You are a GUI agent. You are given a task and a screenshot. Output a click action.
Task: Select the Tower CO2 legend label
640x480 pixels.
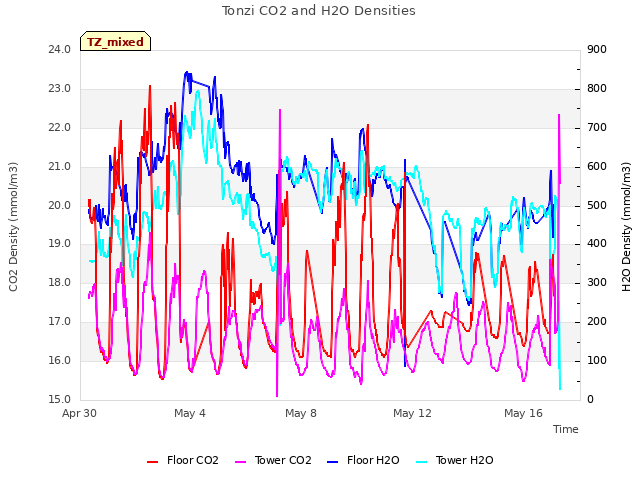click(283, 460)
